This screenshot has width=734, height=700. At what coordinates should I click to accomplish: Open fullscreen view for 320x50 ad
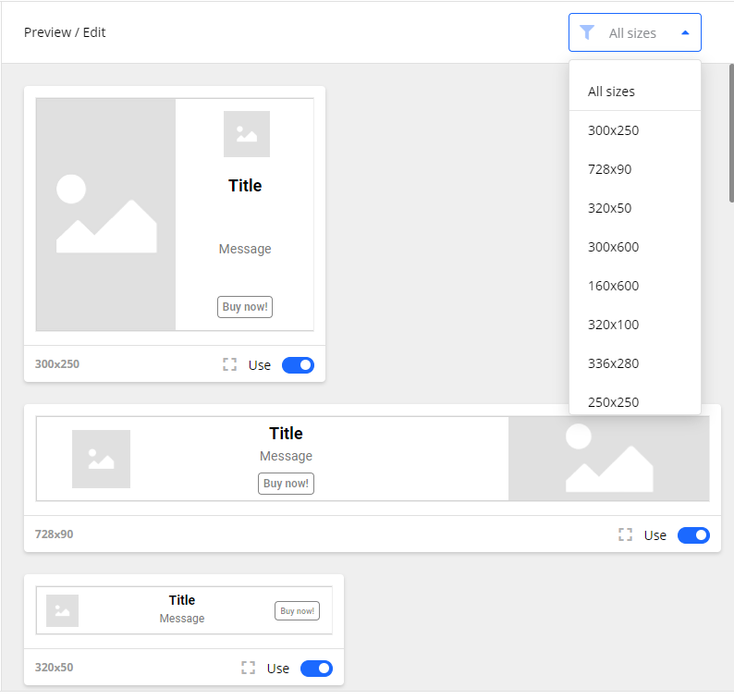[x=248, y=668]
